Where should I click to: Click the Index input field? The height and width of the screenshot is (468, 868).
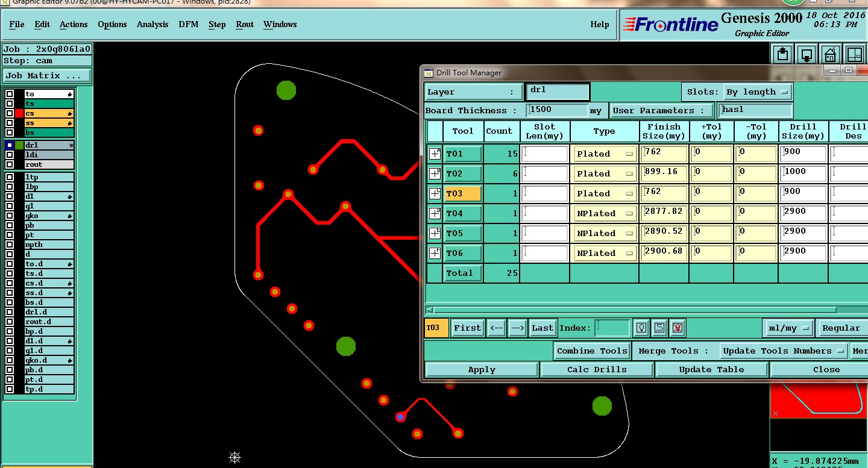coord(612,328)
